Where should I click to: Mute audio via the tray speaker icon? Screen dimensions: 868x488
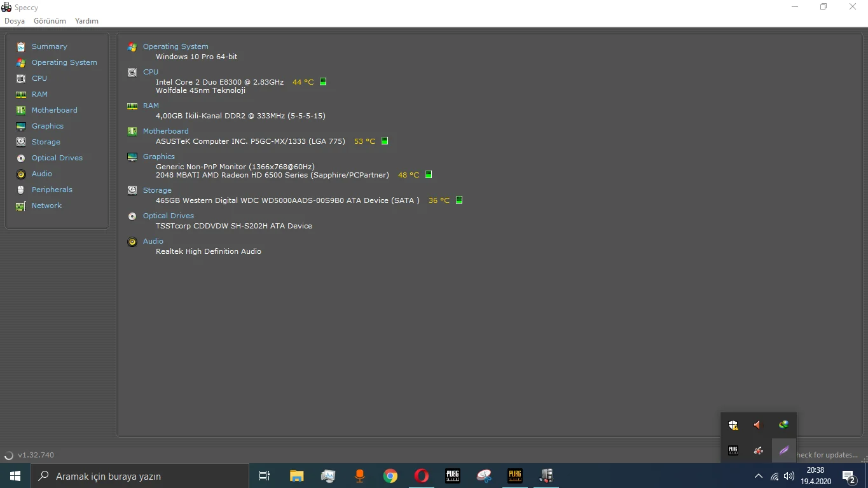789,476
